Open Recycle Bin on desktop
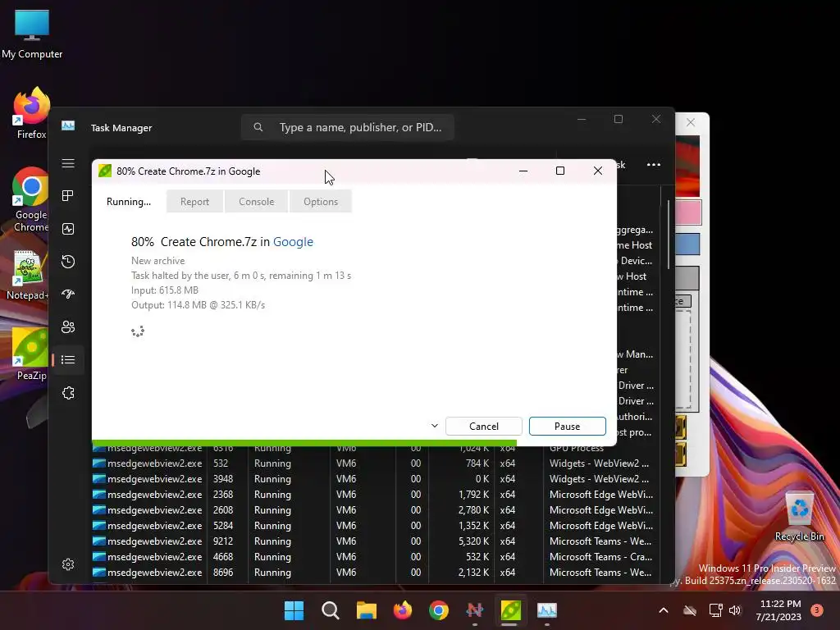This screenshot has width=840, height=630. pos(799,516)
